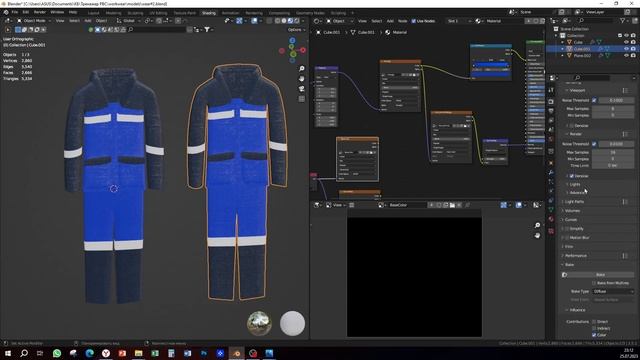This screenshot has width=640, height=360.
Task: Toggle Use Nodes checkbox in node editor
Action: pos(413,21)
